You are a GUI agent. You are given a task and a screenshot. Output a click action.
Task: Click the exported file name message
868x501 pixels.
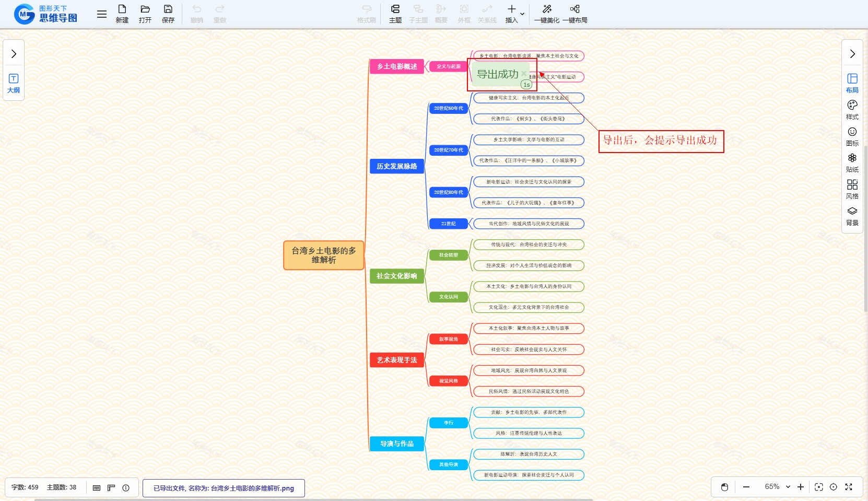224,488
